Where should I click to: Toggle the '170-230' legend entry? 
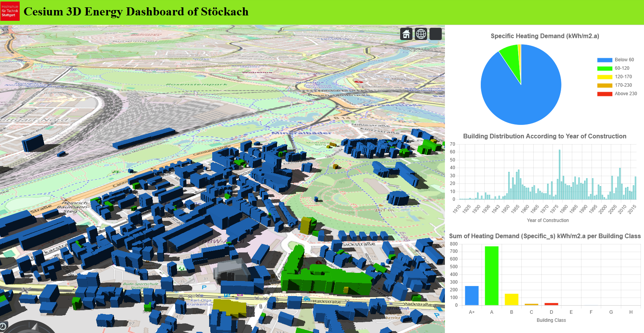pos(614,85)
